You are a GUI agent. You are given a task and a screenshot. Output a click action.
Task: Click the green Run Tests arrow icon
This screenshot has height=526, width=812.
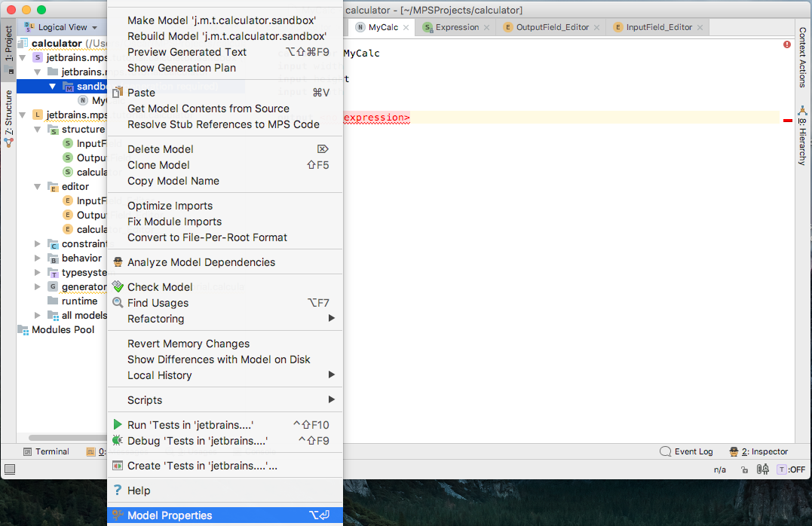(118, 424)
